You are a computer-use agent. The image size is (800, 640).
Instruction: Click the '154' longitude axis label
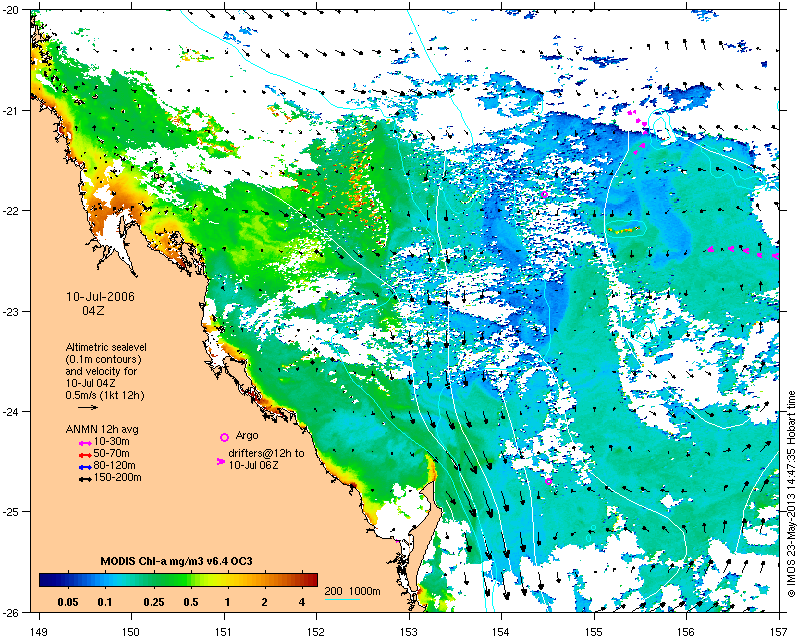[502, 632]
